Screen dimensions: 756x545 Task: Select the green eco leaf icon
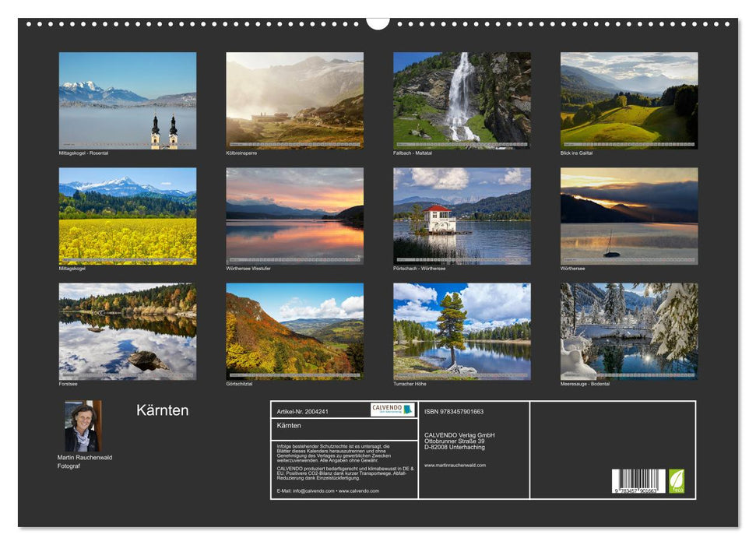(674, 480)
